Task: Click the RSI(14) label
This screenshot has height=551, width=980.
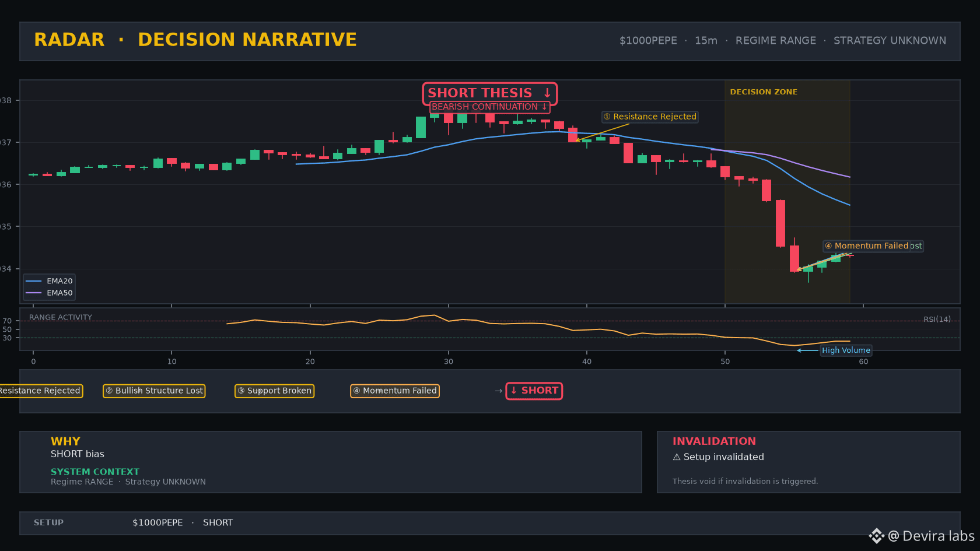Action: pyautogui.click(x=937, y=320)
